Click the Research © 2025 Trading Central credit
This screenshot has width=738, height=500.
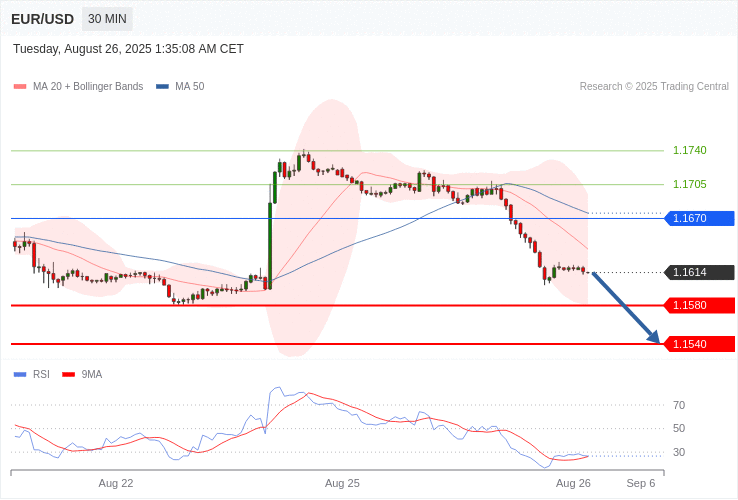pyautogui.click(x=654, y=87)
